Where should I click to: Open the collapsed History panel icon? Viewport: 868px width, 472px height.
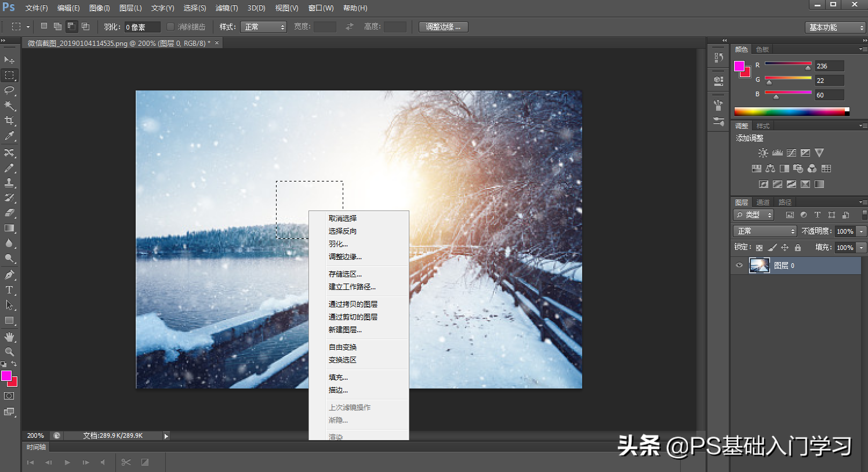pos(718,57)
